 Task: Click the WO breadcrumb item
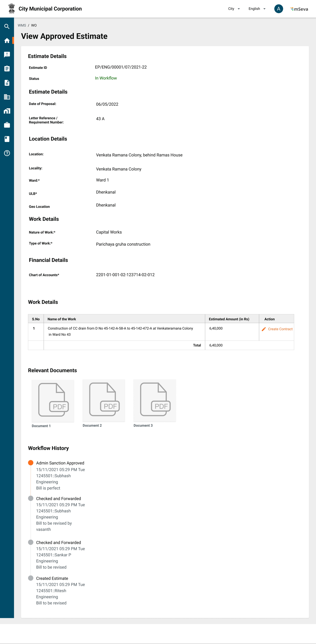click(x=34, y=25)
